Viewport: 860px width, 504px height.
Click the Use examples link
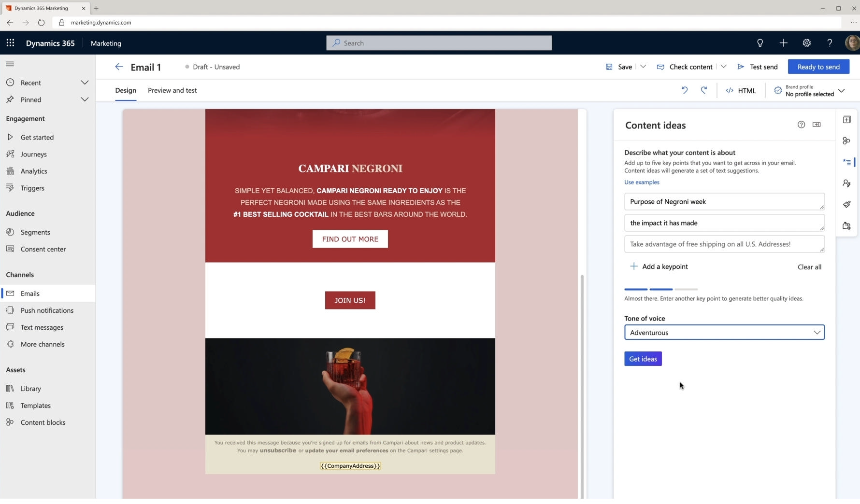[642, 182]
